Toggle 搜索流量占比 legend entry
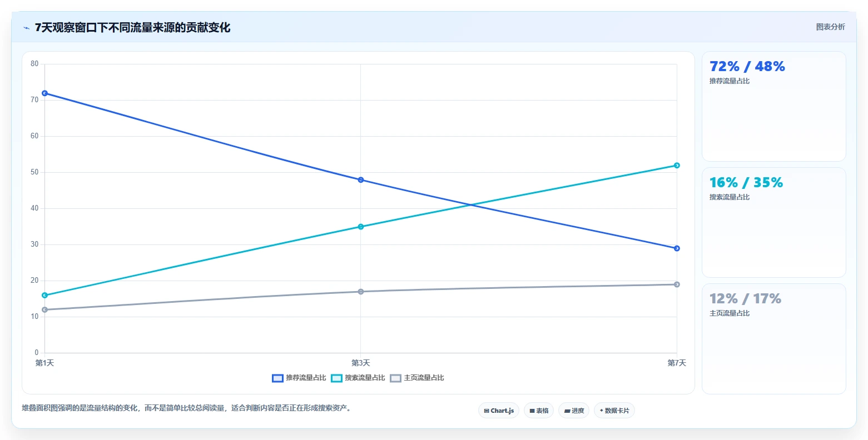The width and height of the screenshot is (868, 440). [x=358, y=378]
